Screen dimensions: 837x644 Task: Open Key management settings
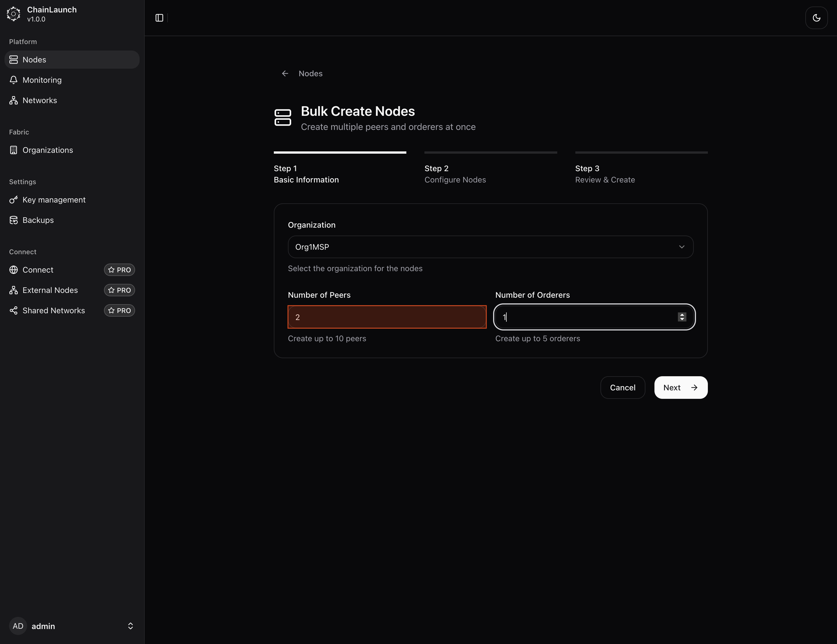click(x=54, y=200)
